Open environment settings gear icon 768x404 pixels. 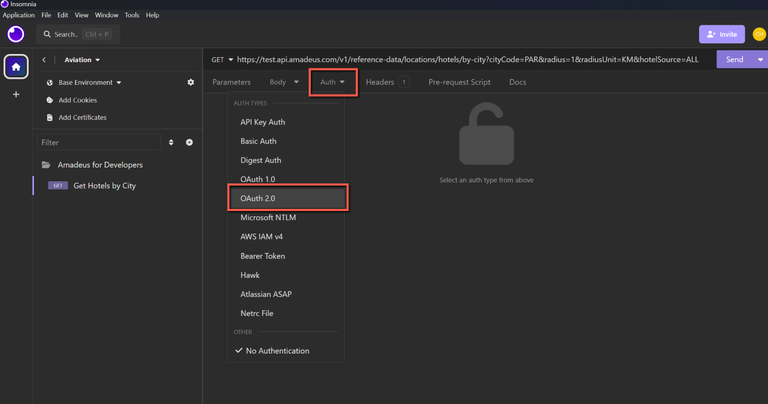(191, 82)
